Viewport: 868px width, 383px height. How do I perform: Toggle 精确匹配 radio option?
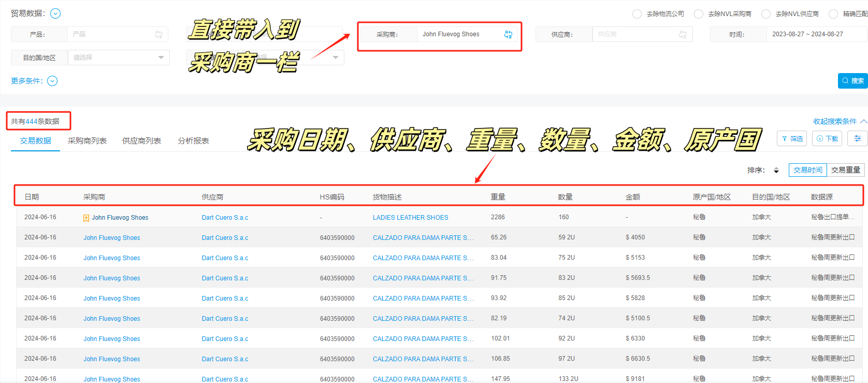833,14
